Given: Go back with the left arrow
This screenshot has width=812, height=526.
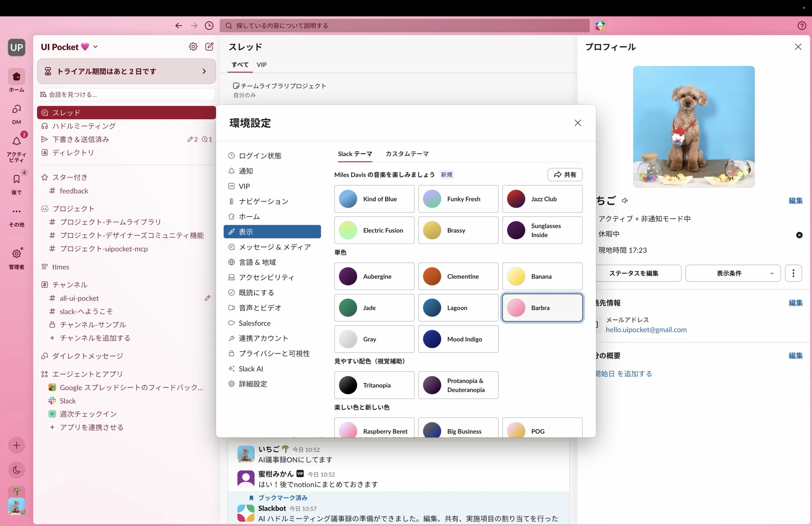Looking at the screenshot, I should (178, 26).
